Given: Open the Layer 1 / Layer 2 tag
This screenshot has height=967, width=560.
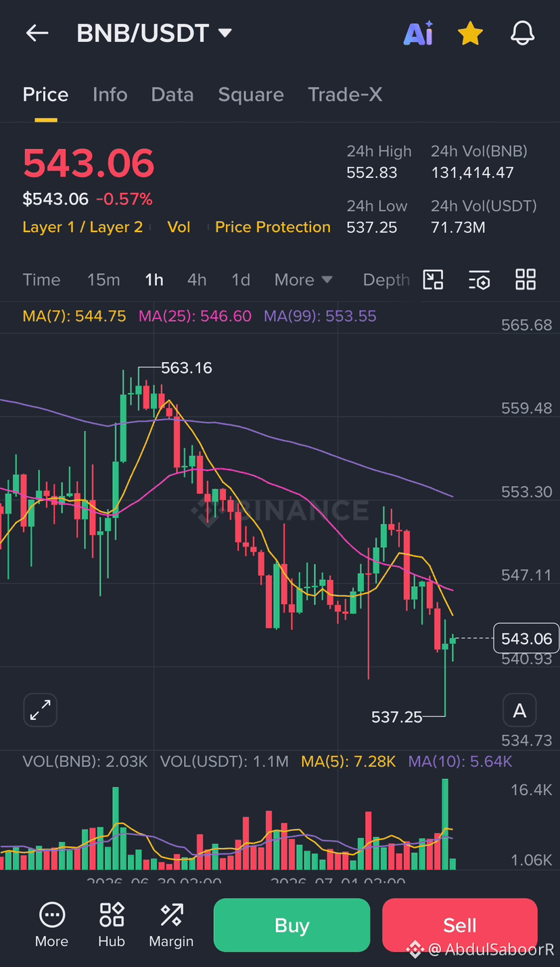Looking at the screenshot, I should (x=83, y=227).
